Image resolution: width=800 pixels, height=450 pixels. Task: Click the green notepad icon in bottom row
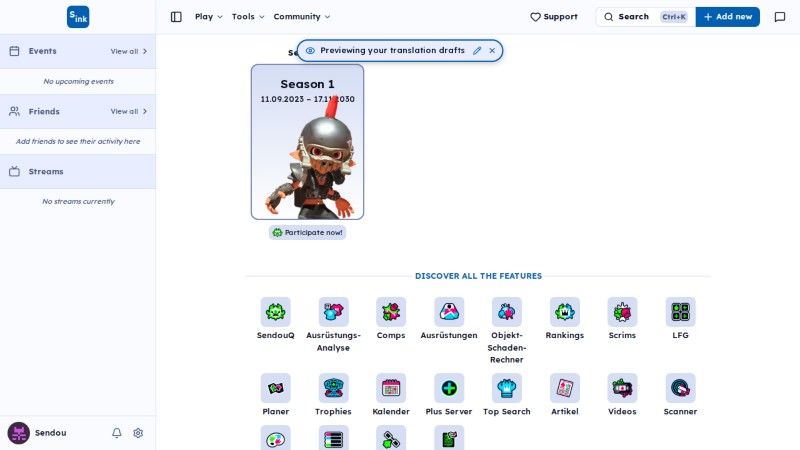(449, 438)
